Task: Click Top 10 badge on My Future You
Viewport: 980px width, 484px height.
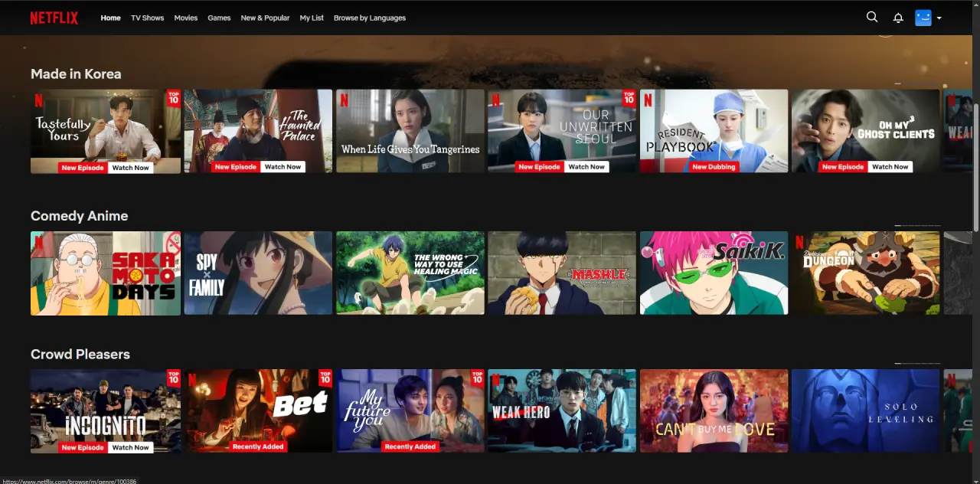Action: (x=478, y=378)
